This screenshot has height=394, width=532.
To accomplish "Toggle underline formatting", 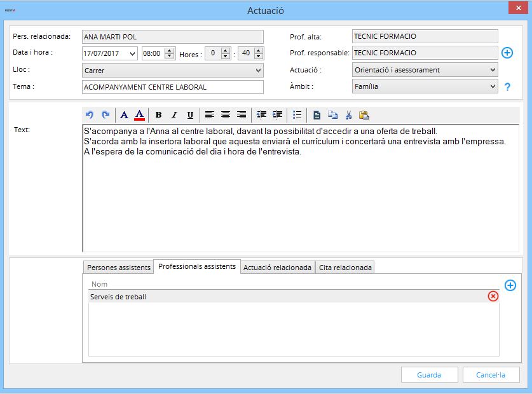I will pos(190,115).
